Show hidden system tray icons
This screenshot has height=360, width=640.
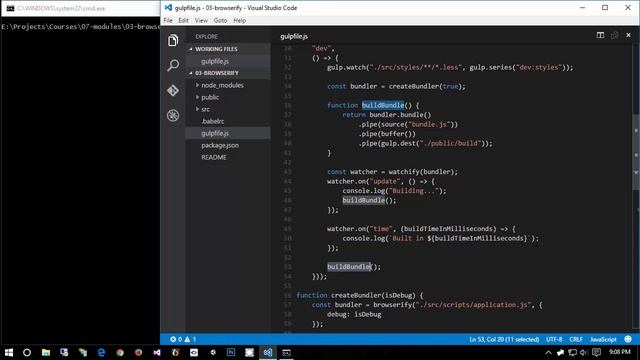548,352
